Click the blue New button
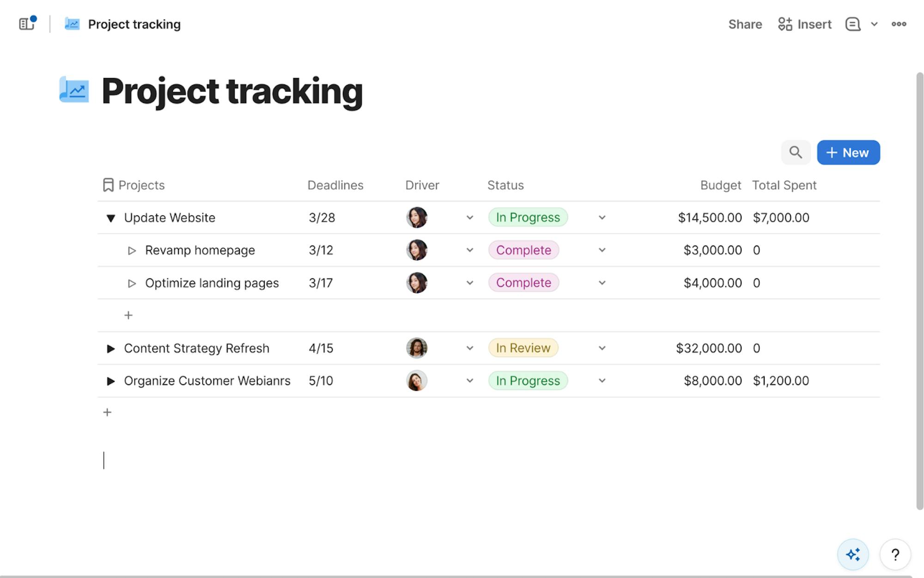The width and height of the screenshot is (924, 578). 848,153
